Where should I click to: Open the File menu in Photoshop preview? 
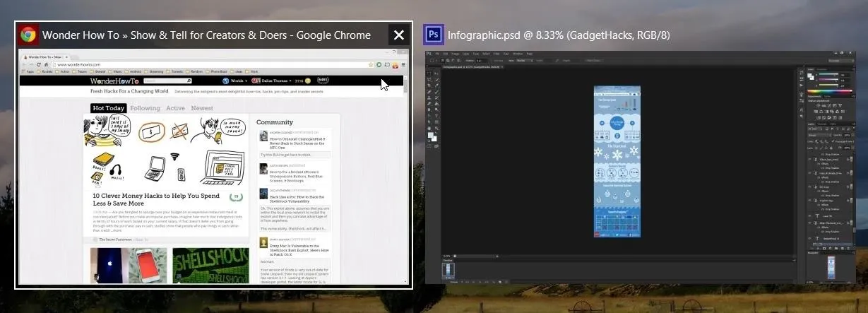pyautogui.click(x=437, y=54)
